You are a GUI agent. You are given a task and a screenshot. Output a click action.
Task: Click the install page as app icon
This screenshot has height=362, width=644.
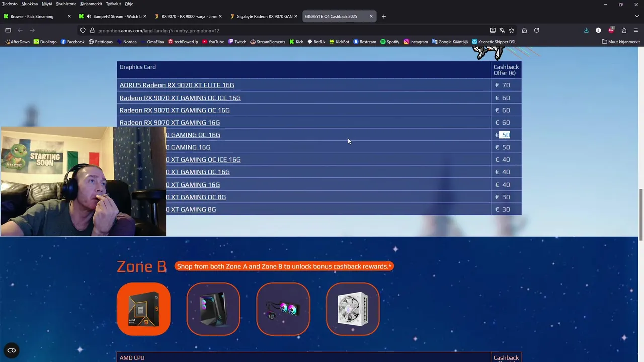point(493,30)
